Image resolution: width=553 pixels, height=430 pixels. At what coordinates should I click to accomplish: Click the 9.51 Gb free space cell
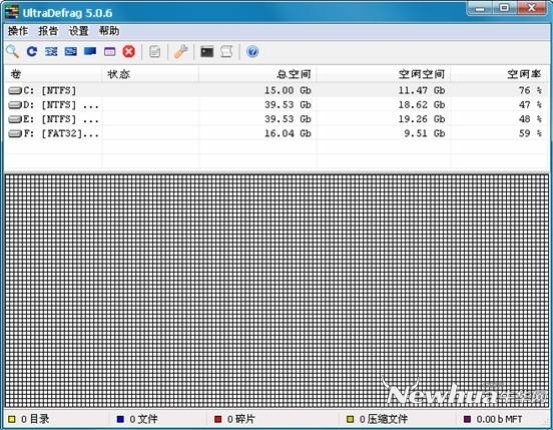click(x=425, y=133)
